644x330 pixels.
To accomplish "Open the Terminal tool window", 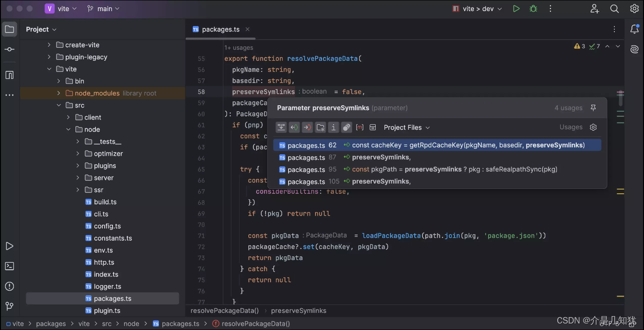I will click(9, 266).
